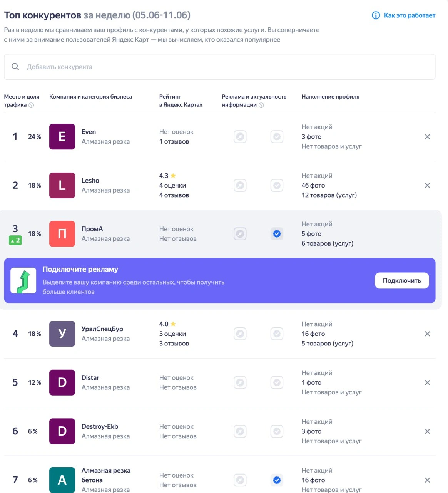
Task: Open the 'Как это работает' link
Action: [x=410, y=15]
